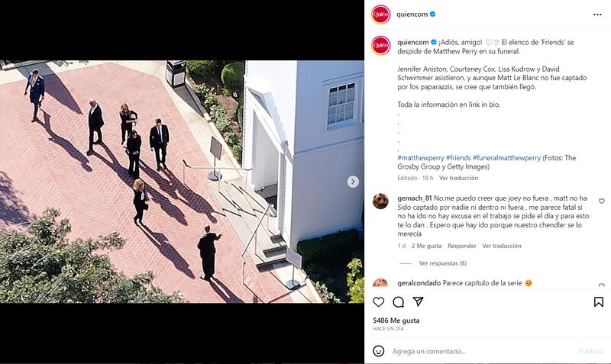The width and height of the screenshot is (611, 364).
Task: Open the #funeralmatthewperry hashtag
Action: [x=506, y=158]
